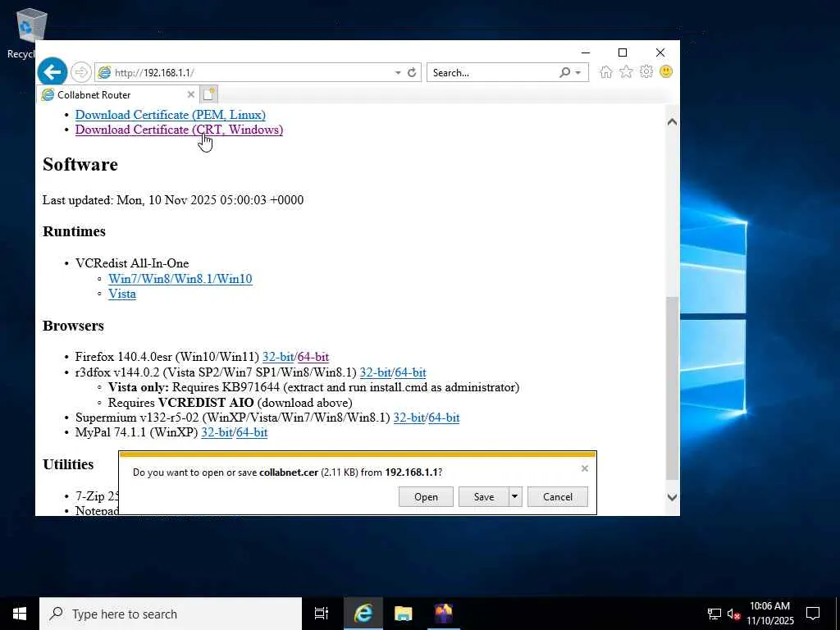Close the Collabnet Router tab

(x=190, y=95)
